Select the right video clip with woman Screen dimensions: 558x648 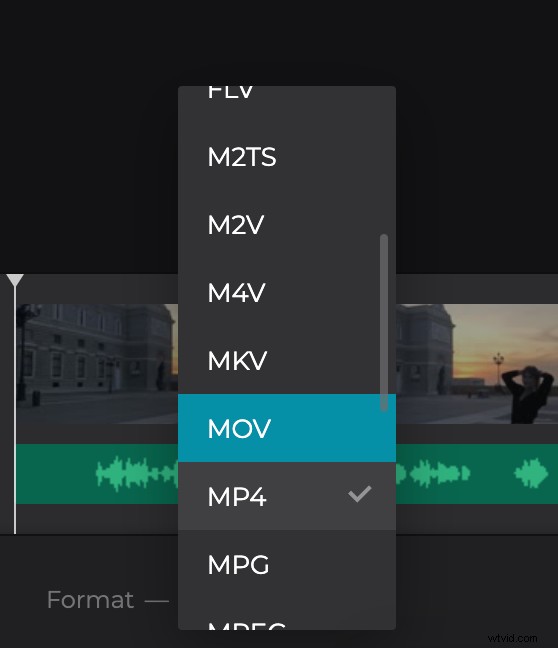[x=477, y=364]
